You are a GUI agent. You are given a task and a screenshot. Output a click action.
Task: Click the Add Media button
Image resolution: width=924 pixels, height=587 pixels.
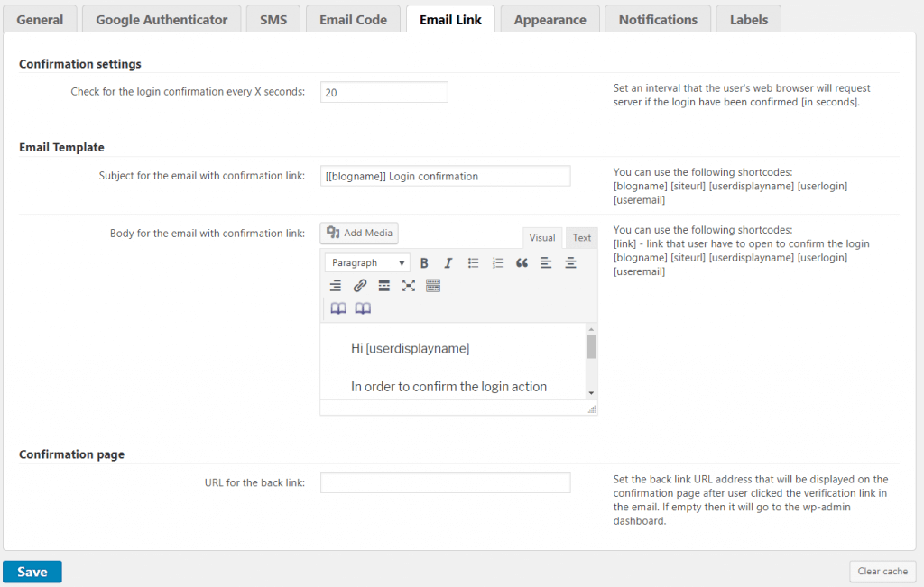[359, 233]
